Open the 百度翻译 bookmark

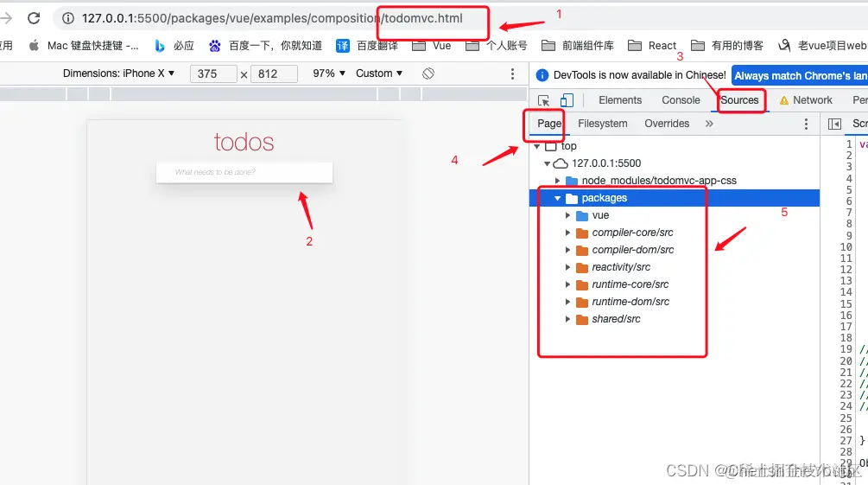coord(367,46)
